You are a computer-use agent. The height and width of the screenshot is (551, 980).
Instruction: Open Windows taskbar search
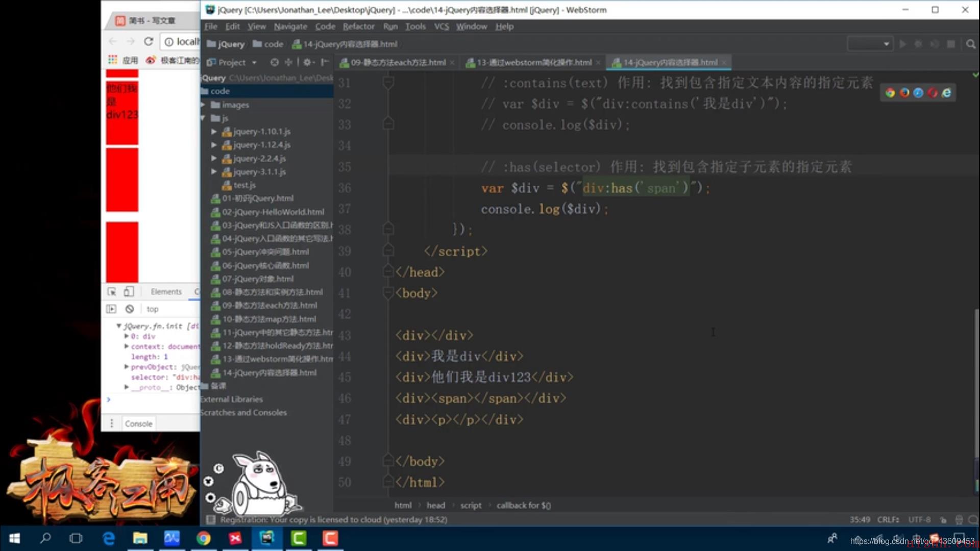click(x=45, y=538)
